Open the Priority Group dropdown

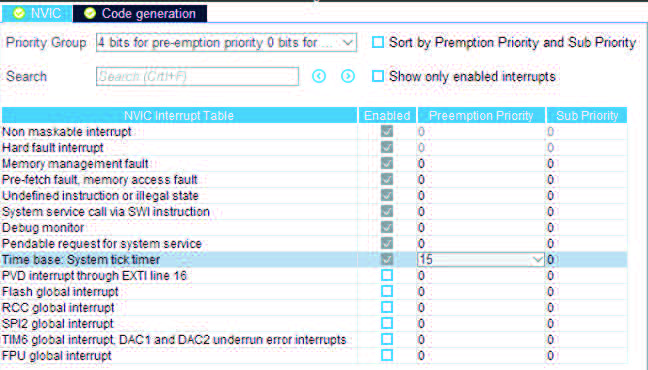coord(226,43)
